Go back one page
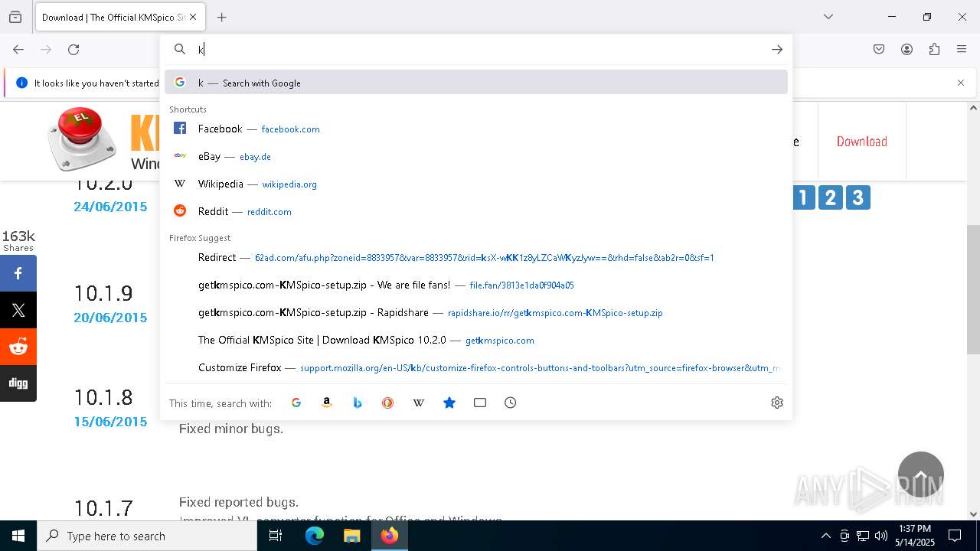The height and width of the screenshot is (551, 980). pos(18,49)
